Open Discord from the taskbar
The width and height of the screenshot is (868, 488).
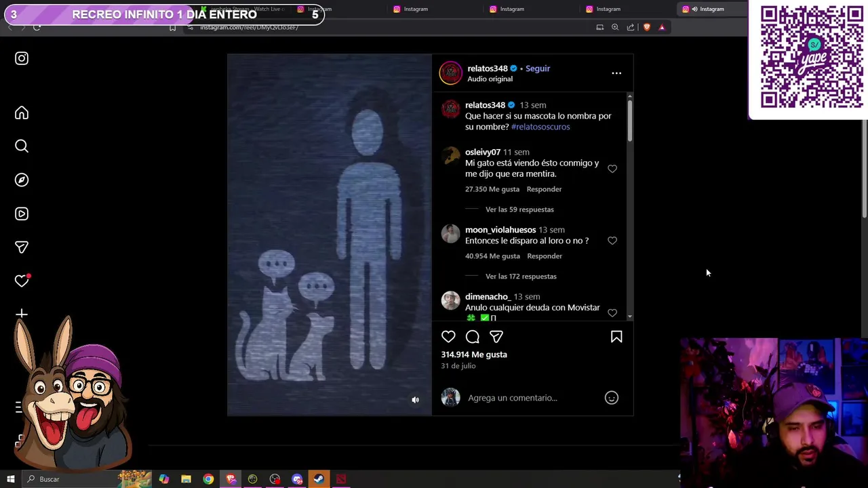pos(297,479)
